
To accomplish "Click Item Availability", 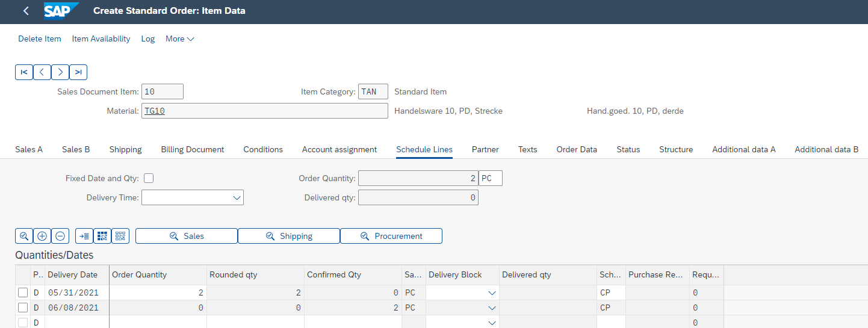I will (101, 39).
